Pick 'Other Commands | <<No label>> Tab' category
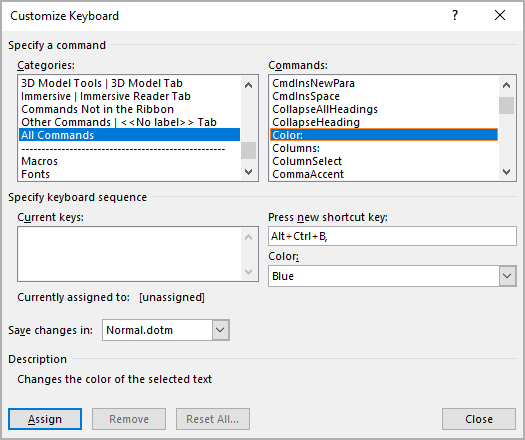The height and width of the screenshot is (440, 525). pos(129,122)
